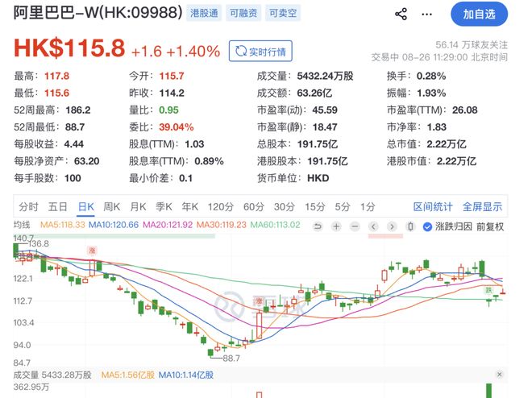Screen dimensions: 532x398
Task: Click the MA30:119.23 indicator label
Action: pyautogui.click(x=221, y=225)
